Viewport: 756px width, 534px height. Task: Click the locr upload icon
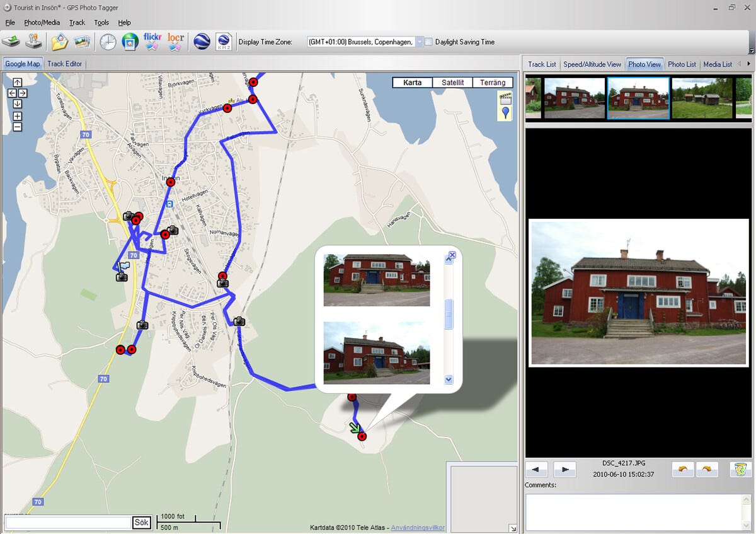pyautogui.click(x=176, y=42)
